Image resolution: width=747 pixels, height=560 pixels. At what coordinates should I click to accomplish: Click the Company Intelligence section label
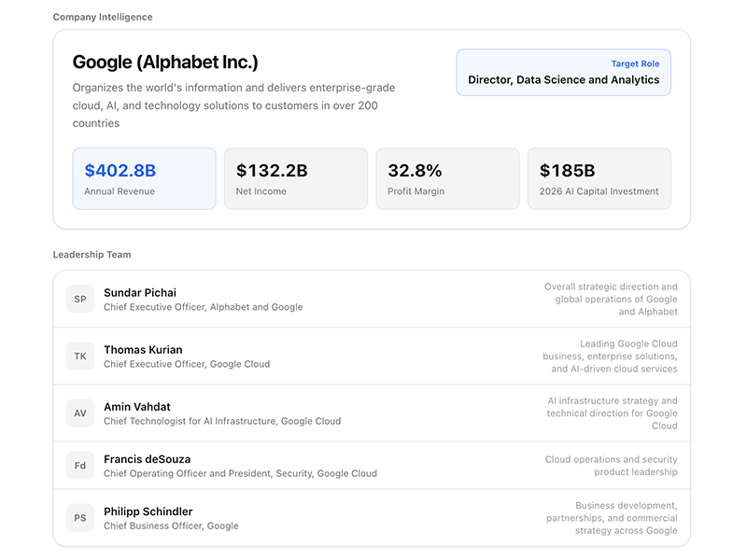pos(103,17)
